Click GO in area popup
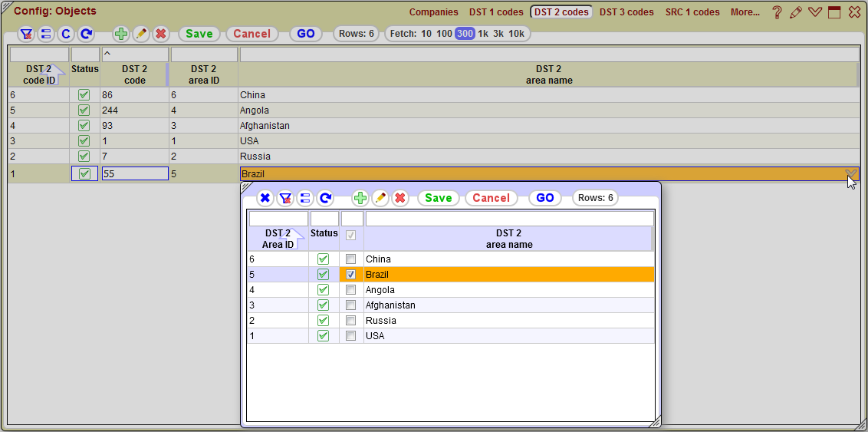This screenshot has width=868, height=432. (x=544, y=198)
